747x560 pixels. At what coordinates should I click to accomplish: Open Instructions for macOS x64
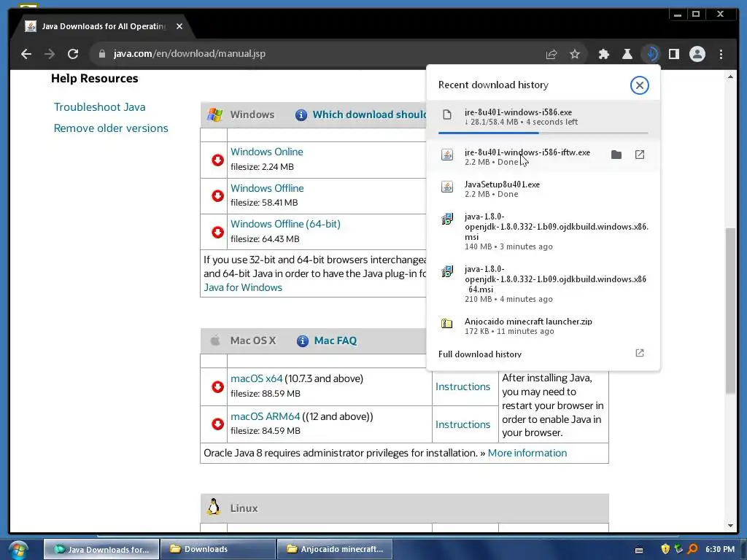tap(462, 386)
